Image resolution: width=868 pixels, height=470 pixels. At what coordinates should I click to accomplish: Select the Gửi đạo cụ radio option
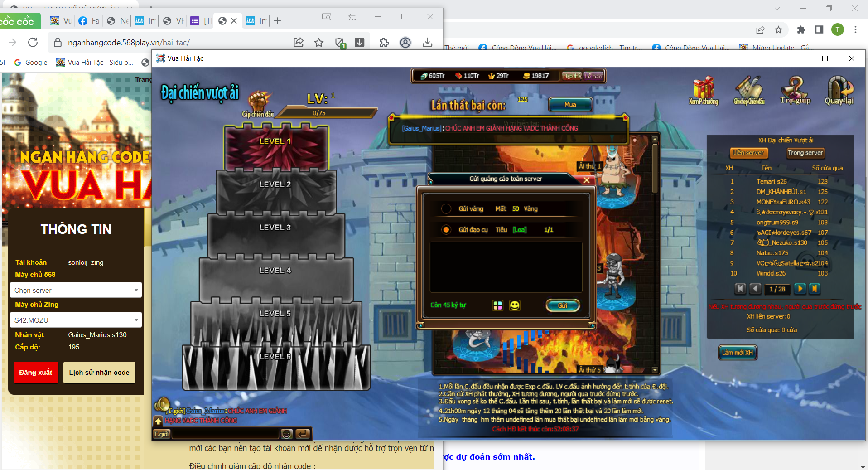coord(446,230)
